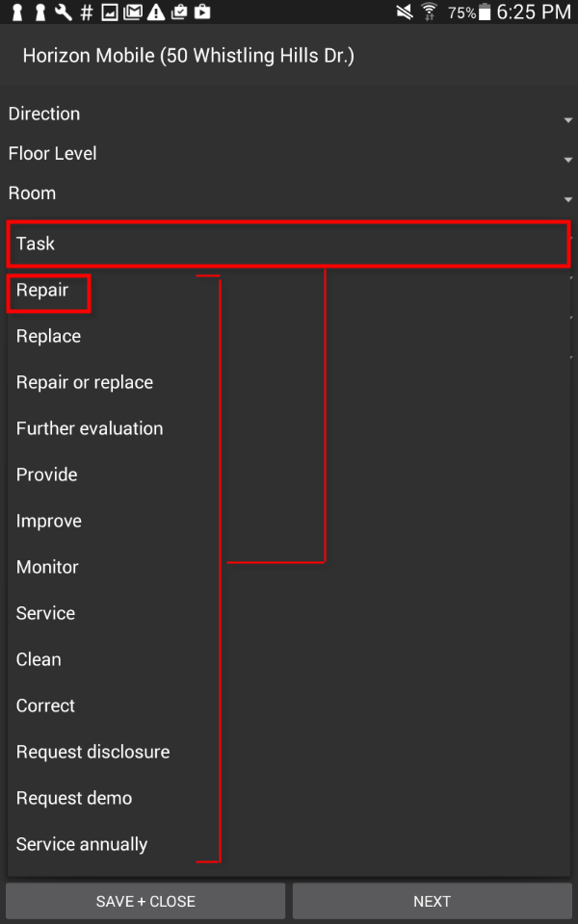Tap the battery status icon
The width and height of the screenshot is (578, 924).
pos(485,13)
